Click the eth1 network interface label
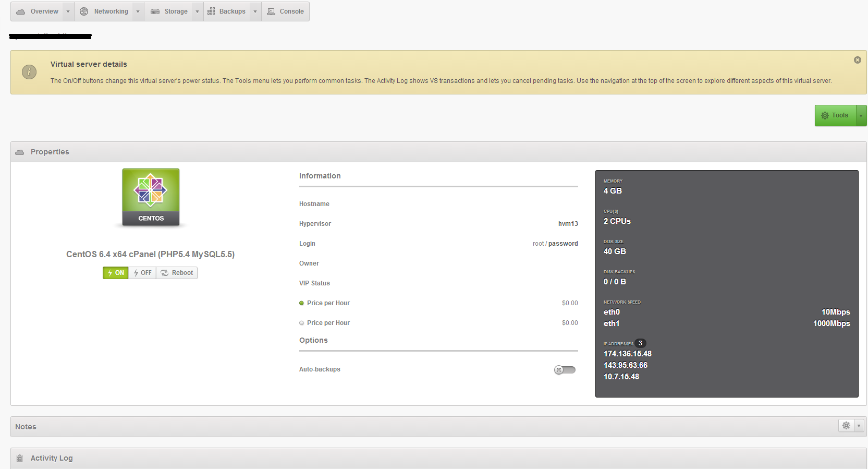868x469 pixels. tap(612, 323)
